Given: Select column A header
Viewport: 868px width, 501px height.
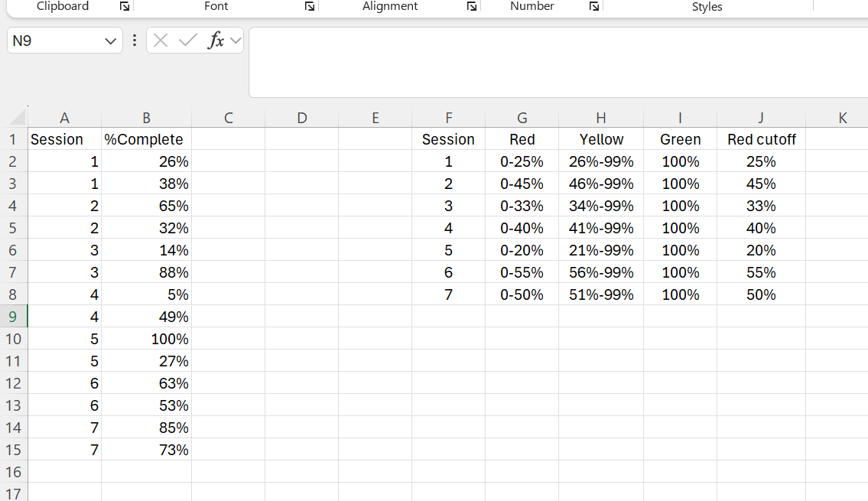Looking at the screenshot, I should 64,118.
